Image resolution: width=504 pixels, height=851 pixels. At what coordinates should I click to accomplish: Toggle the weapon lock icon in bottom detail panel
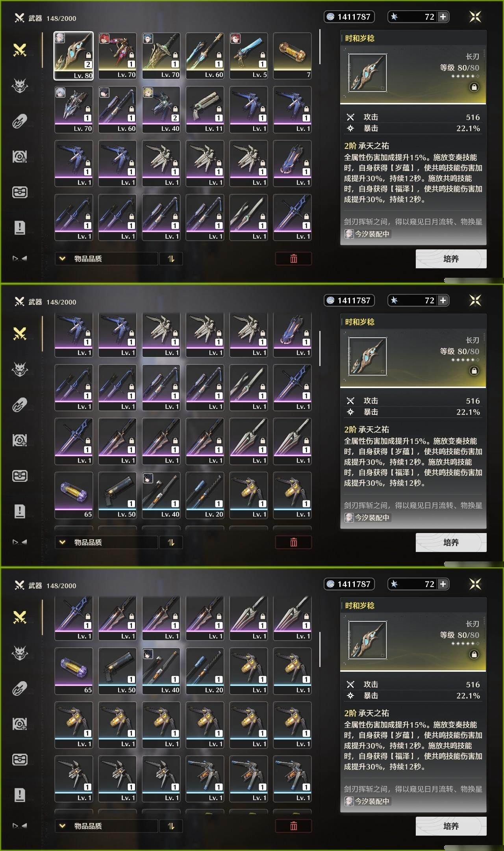coord(474,654)
